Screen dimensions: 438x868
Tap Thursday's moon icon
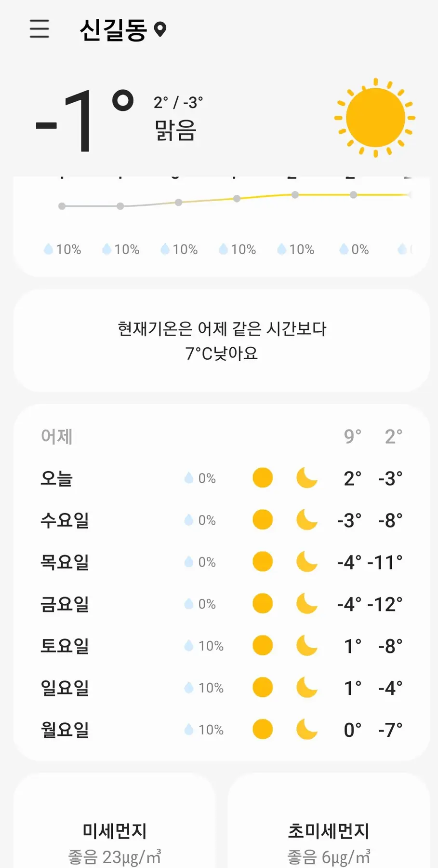point(306,562)
